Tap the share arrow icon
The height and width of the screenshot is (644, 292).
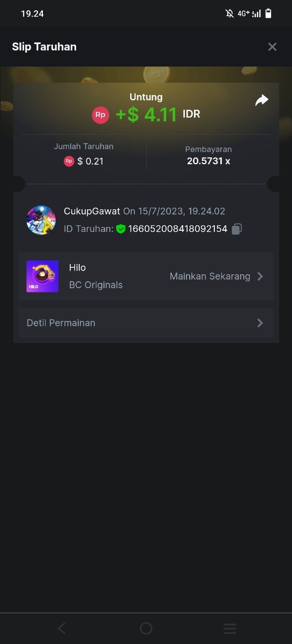pos(261,100)
